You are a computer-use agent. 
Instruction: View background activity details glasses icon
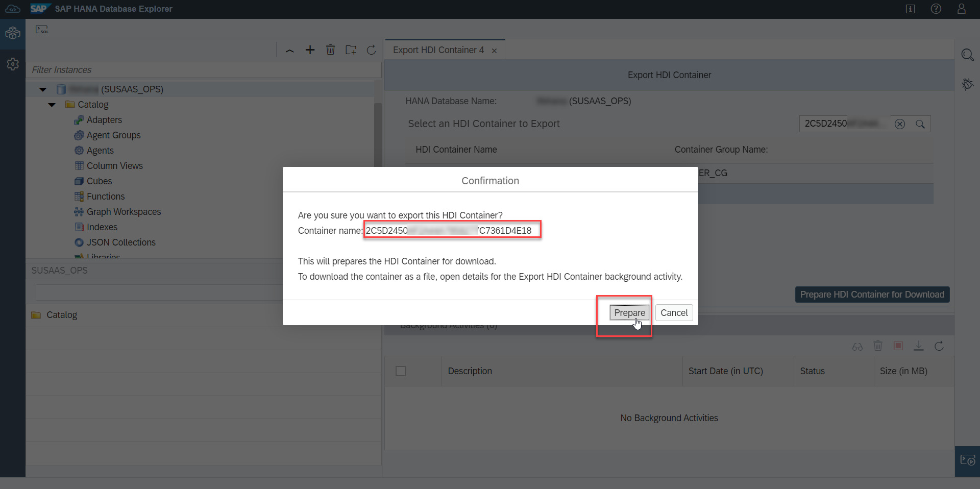857,347
